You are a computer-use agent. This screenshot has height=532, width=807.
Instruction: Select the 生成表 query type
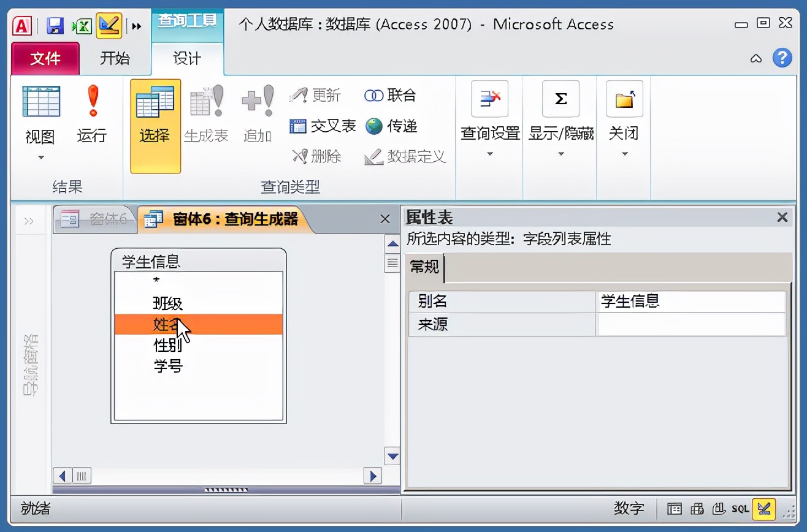(207, 120)
